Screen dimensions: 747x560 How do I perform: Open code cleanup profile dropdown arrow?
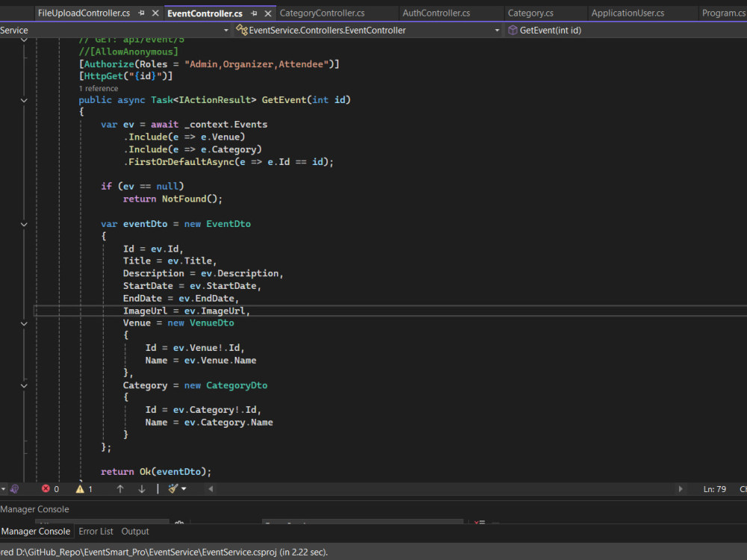click(184, 488)
